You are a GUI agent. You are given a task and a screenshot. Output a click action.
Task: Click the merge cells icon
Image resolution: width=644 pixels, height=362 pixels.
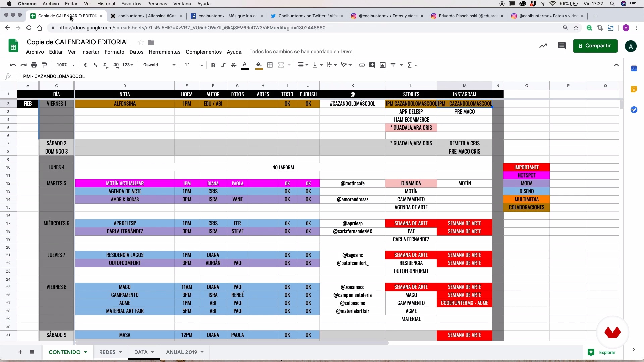click(x=281, y=65)
